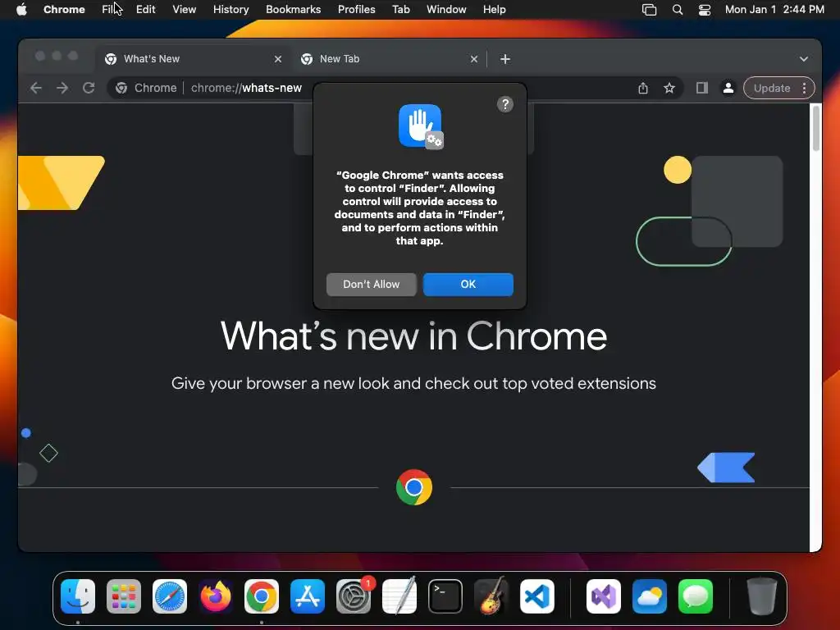Screen dimensions: 840x630
Task: Open the help question mark in dialog
Action: click(504, 104)
